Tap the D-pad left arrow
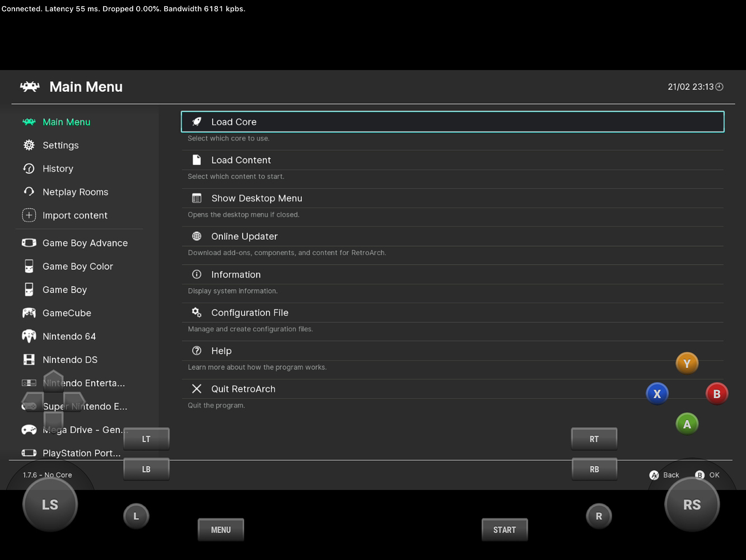The image size is (746, 560). [32, 401]
